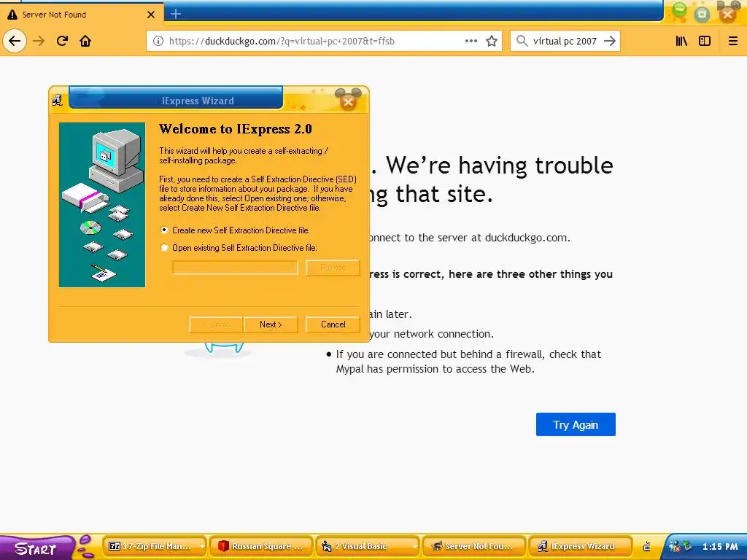Show site information icon in address bar

(x=158, y=41)
